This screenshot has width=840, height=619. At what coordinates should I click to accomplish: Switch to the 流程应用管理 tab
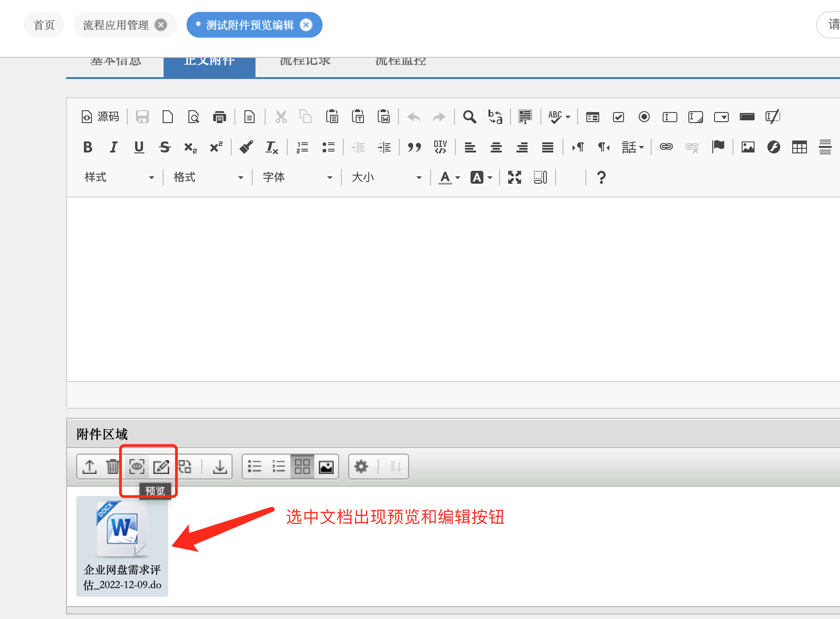[x=116, y=25]
